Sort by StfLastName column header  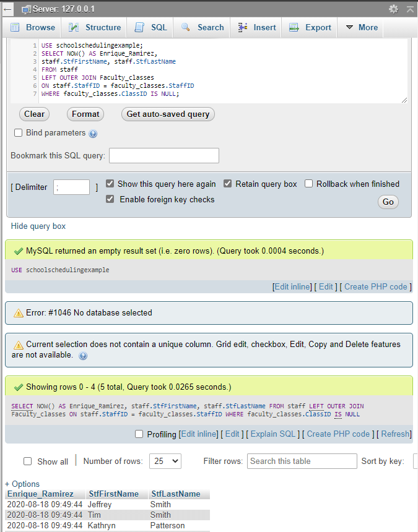click(176, 494)
